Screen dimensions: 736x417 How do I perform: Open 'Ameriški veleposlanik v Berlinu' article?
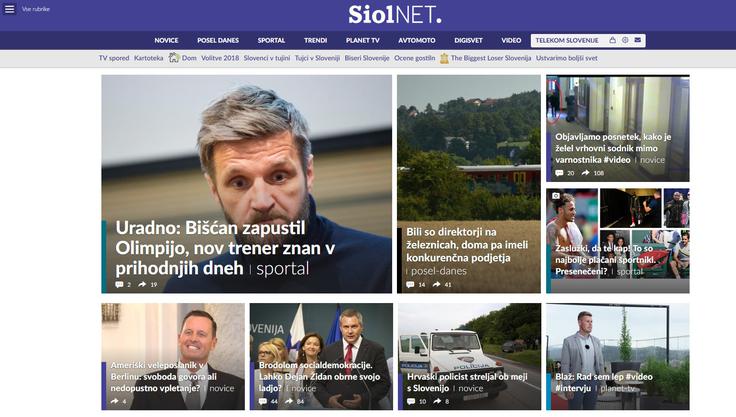164,377
